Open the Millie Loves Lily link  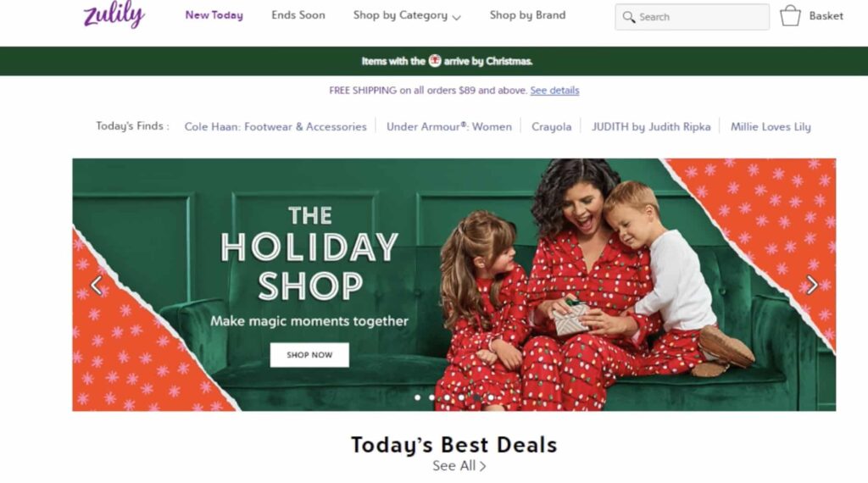coord(771,127)
